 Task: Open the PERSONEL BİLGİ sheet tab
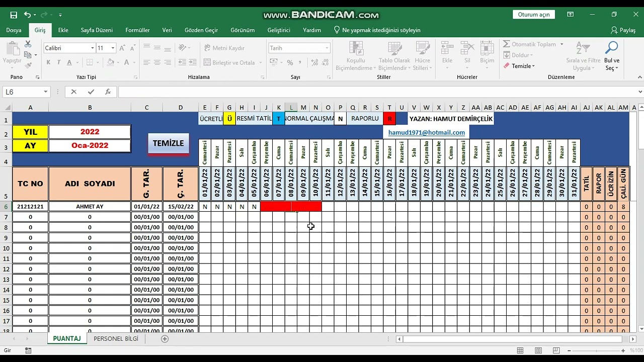[x=116, y=339]
